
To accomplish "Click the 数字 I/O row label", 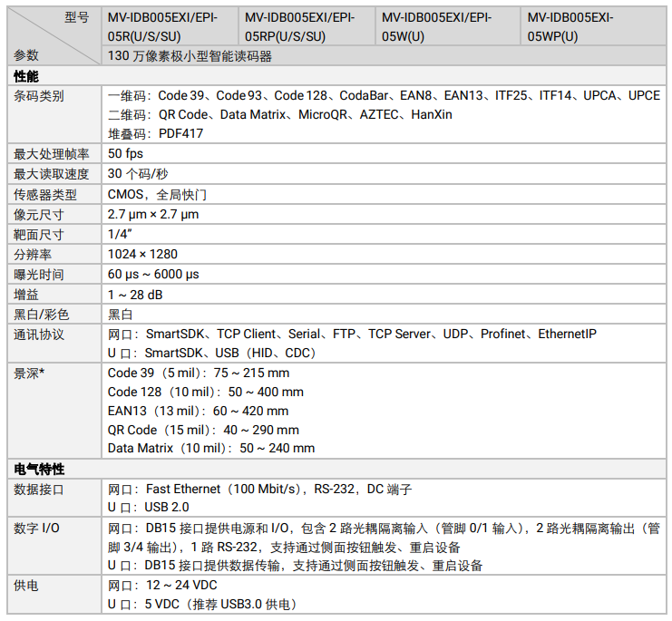I will pyautogui.click(x=37, y=528).
